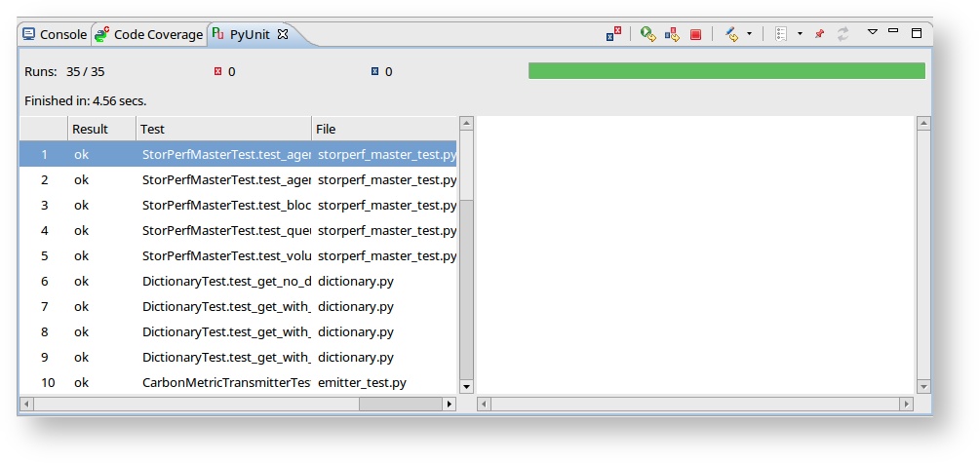Click the rerun last test icon

pyautogui.click(x=647, y=34)
